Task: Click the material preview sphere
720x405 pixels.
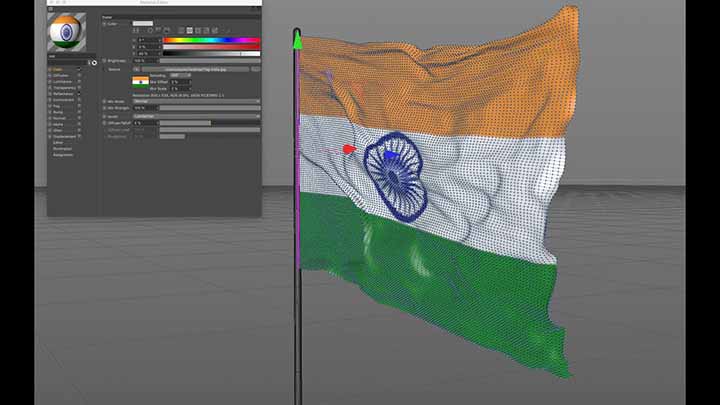Action: click(x=67, y=32)
